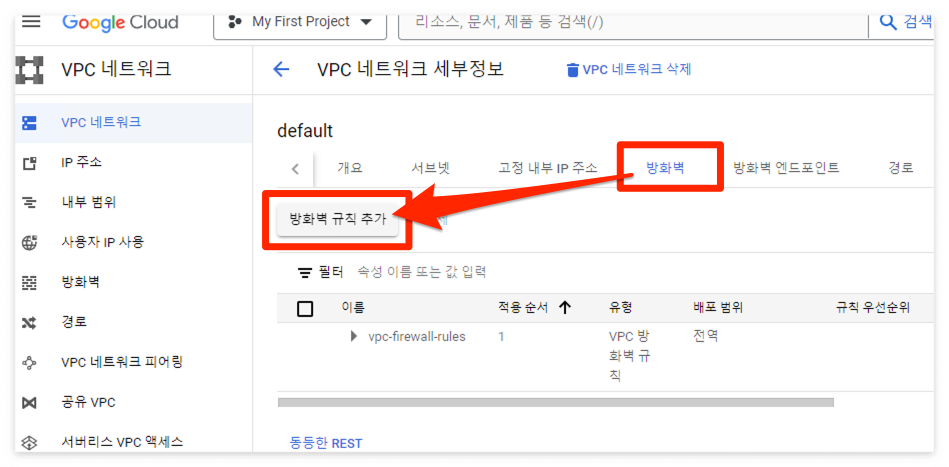Click the VPC 방화벽 규칙 type cell
Viewport: 949px width, 467px height.
coord(629,356)
